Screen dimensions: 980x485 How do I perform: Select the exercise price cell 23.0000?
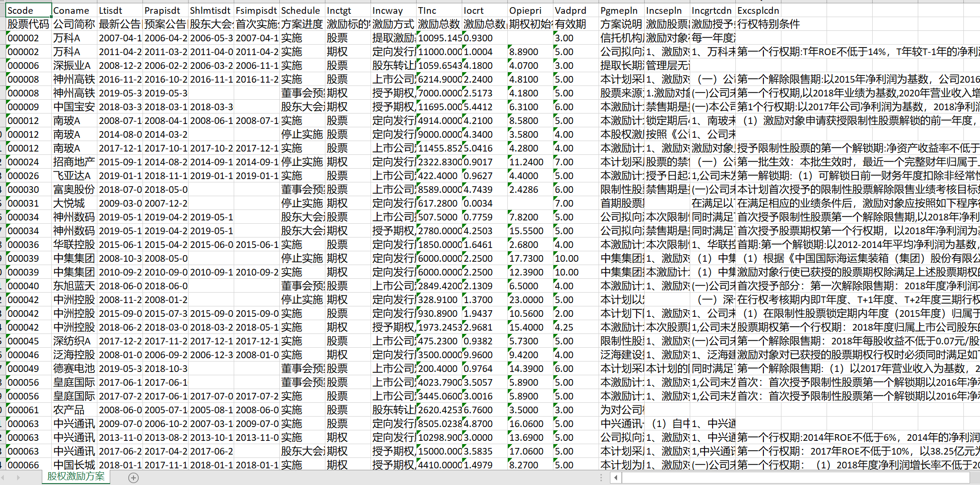click(530, 300)
